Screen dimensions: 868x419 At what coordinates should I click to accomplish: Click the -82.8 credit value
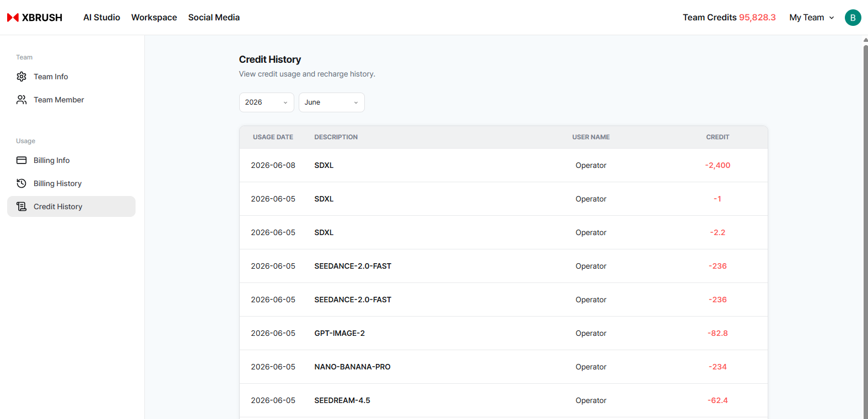pos(718,333)
